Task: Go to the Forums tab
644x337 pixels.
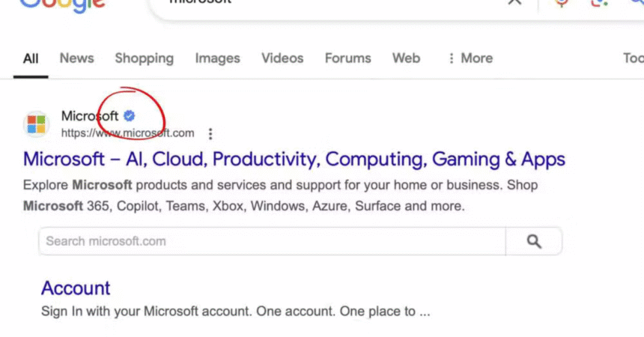Action: (x=348, y=58)
